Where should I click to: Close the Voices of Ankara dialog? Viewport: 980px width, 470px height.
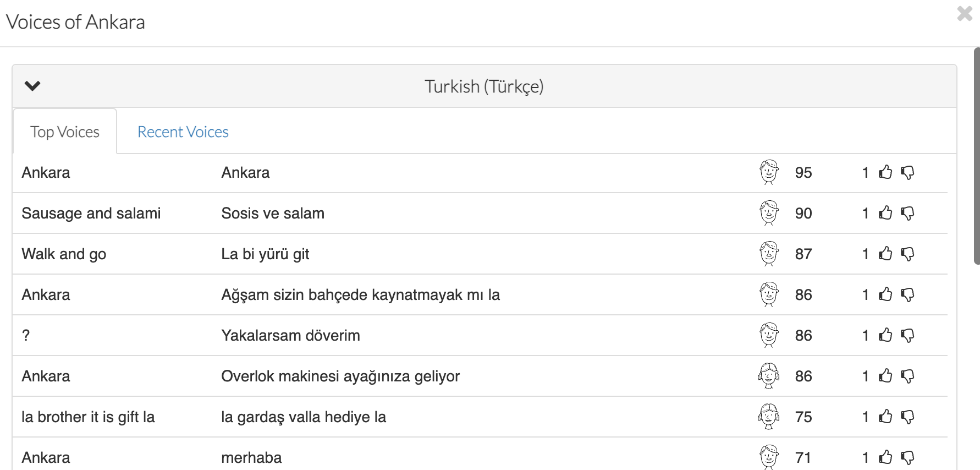click(x=965, y=13)
